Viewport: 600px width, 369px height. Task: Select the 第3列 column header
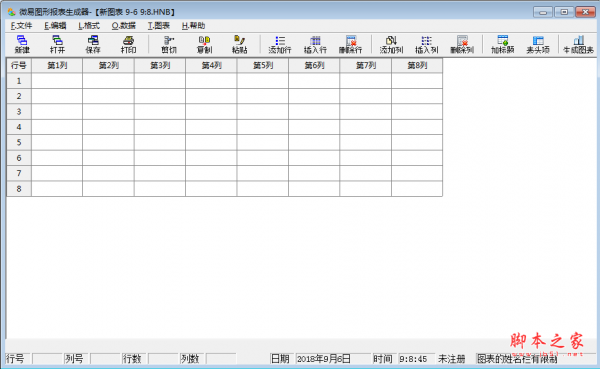pos(160,65)
